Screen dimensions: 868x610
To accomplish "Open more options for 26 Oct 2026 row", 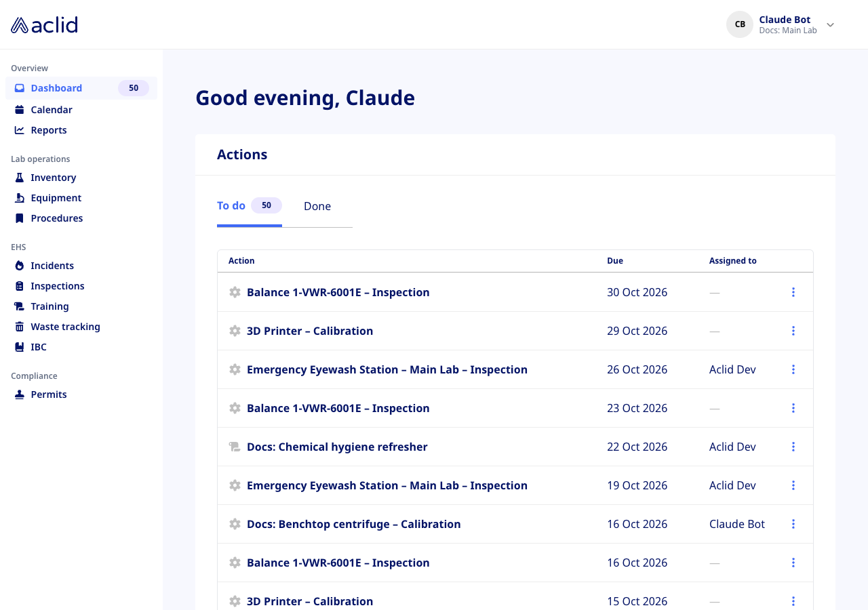I will pyautogui.click(x=793, y=369).
